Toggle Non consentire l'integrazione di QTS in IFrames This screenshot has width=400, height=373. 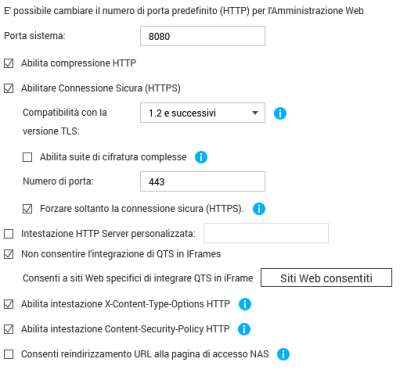[9, 254]
